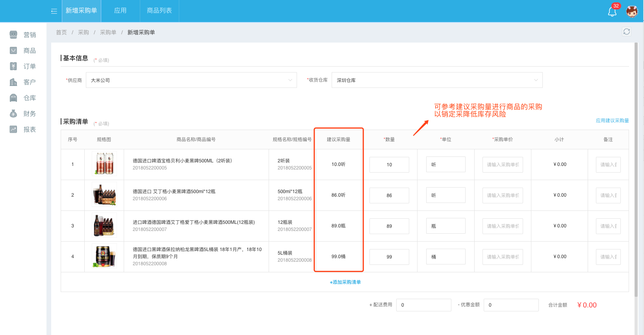Open the user avatar menu
This screenshot has height=335, width=644.
pos(632,11)
